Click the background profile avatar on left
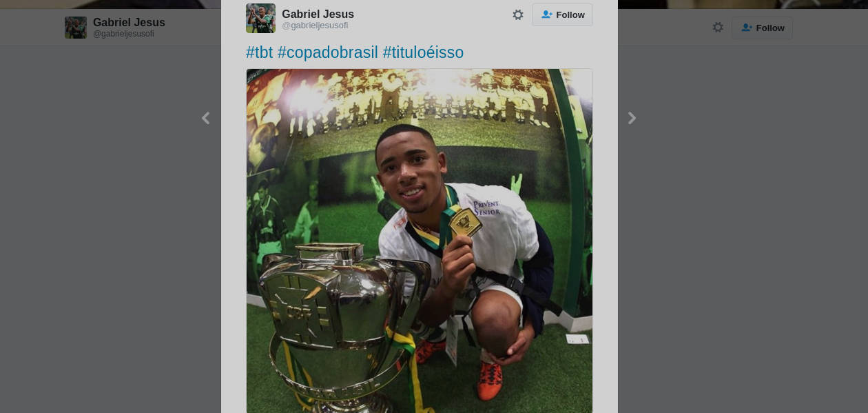The height and width of the screenshot is (413, 868). point(76,28)
